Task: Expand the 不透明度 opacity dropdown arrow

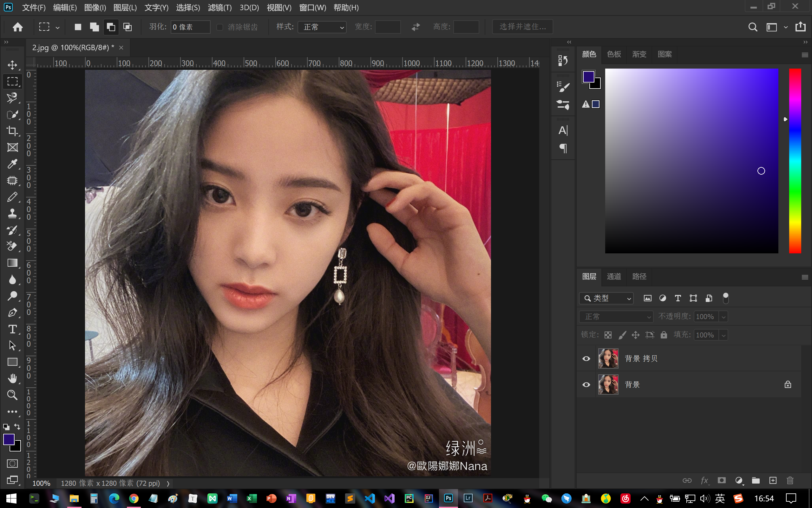Action: pos(724,317)
